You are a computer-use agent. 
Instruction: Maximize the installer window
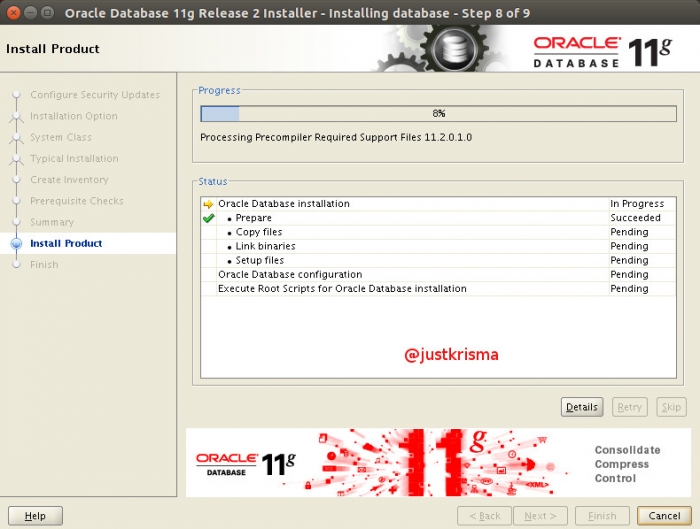[x=47, y=12]
